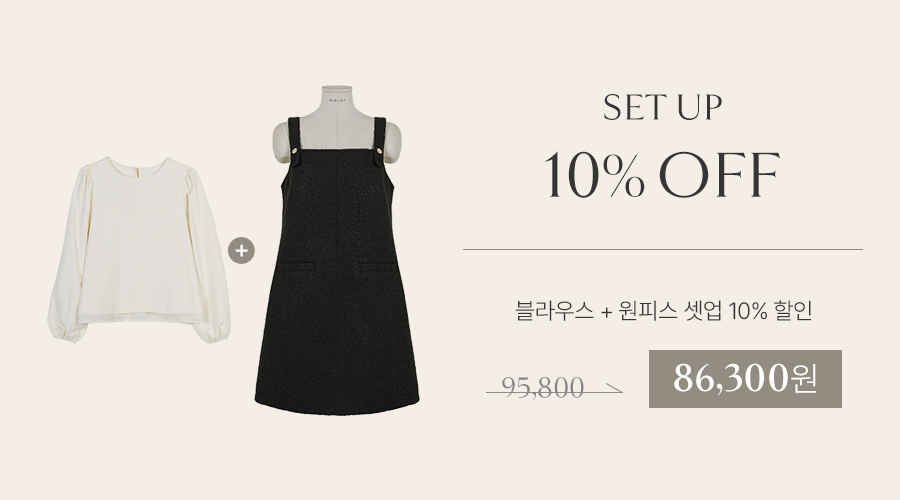Click the arrow after the old price
This screenshot has width=900, height=500.
point(613,390)
